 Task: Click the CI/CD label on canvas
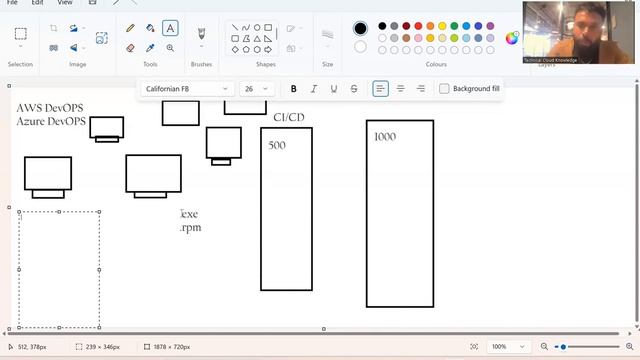[x=289, y=118]
